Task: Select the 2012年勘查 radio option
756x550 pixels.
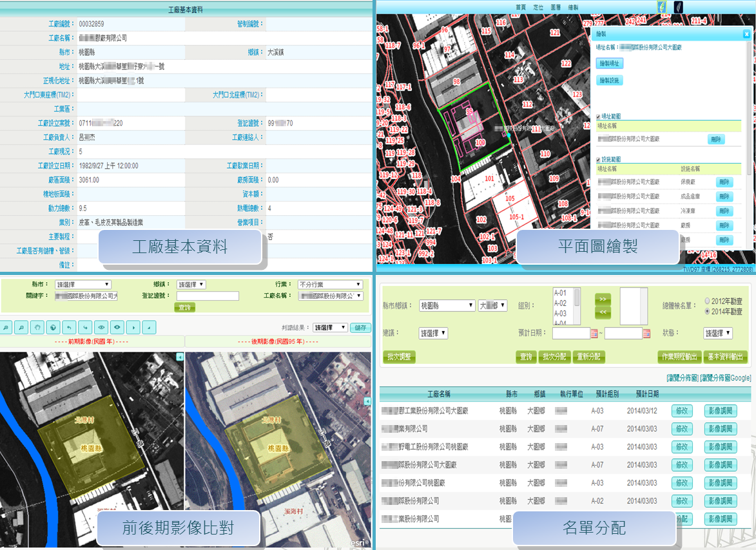Action: [x=707, y=301]
